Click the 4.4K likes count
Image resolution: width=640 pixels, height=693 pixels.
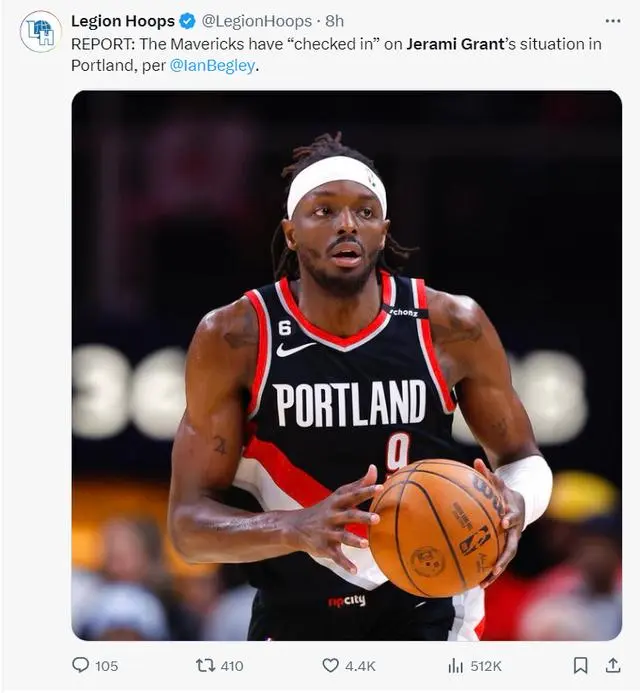point(360,666)
